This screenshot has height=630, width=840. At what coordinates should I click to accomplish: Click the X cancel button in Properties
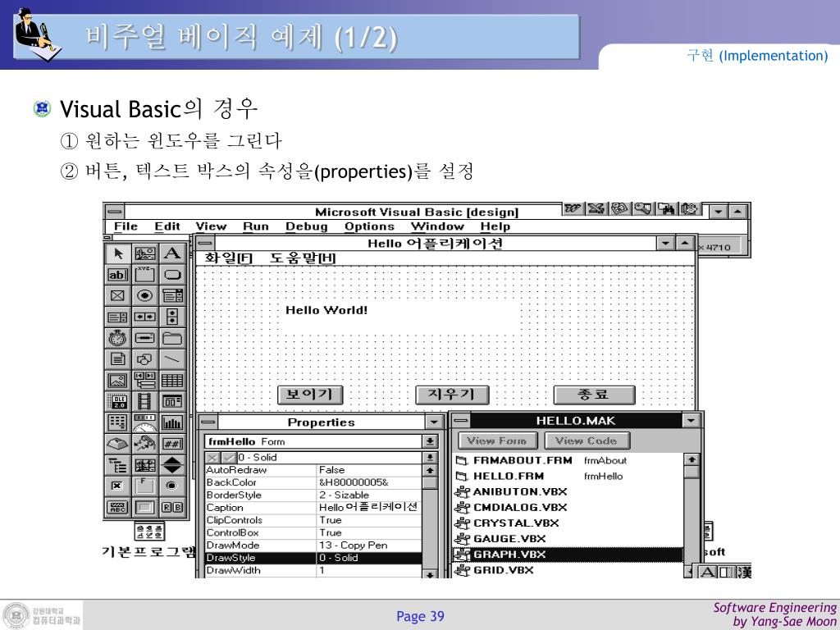[213, 458]
